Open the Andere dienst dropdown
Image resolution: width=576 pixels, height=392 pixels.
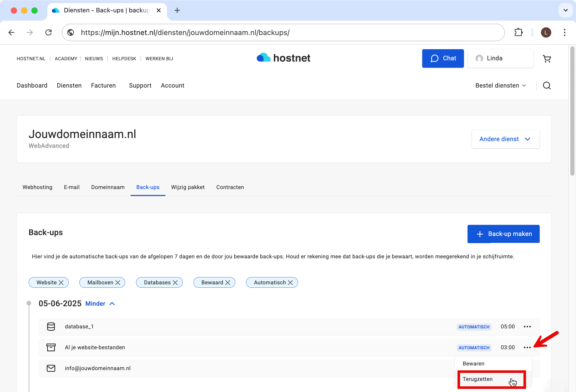click(x=505, y=139)
